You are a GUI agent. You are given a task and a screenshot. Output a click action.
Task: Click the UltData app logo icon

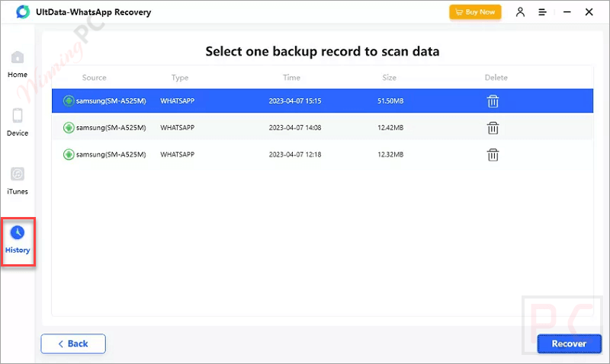(21, 12)
